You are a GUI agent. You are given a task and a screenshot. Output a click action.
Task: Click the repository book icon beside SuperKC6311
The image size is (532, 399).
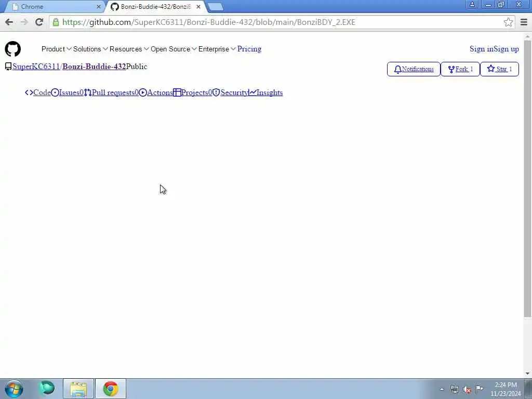point(8,66)
